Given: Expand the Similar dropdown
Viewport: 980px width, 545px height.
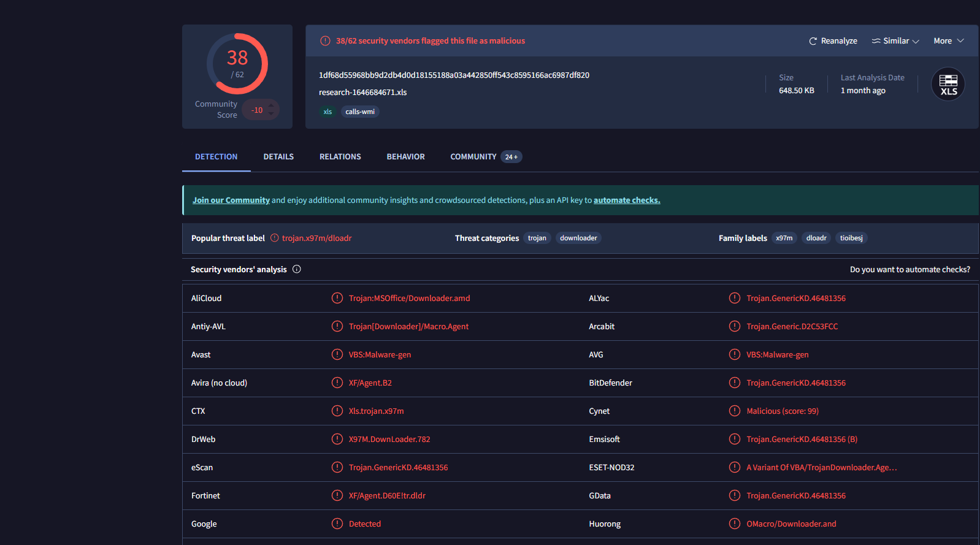Looking at the screenshot, I should point(895,41).
